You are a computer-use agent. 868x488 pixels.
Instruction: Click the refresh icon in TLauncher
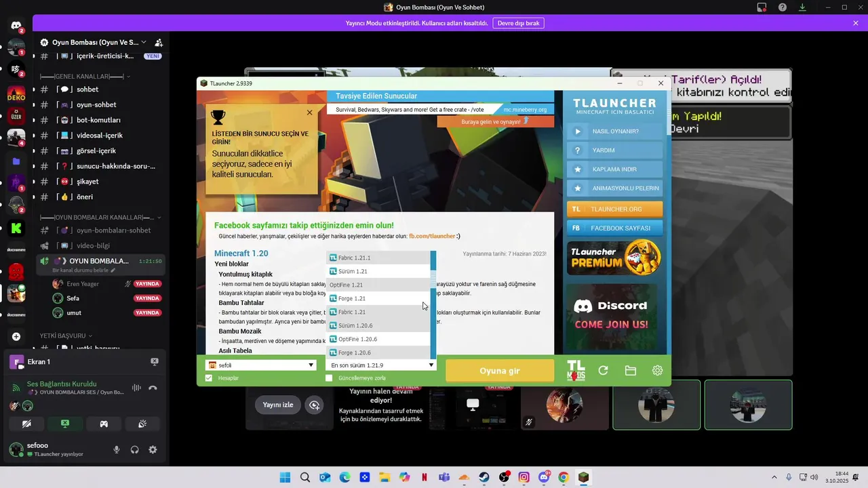603,371
